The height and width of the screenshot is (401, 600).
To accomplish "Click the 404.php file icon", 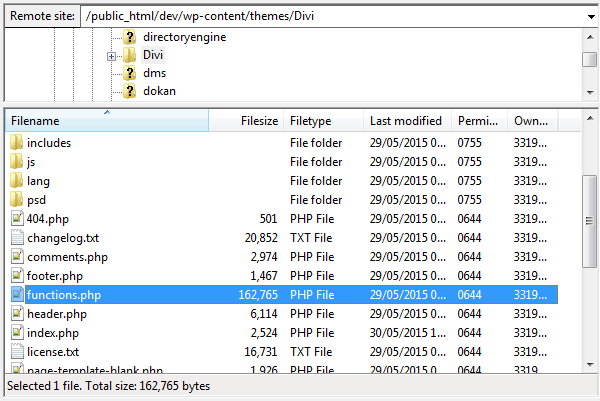I will click(17, 218).
